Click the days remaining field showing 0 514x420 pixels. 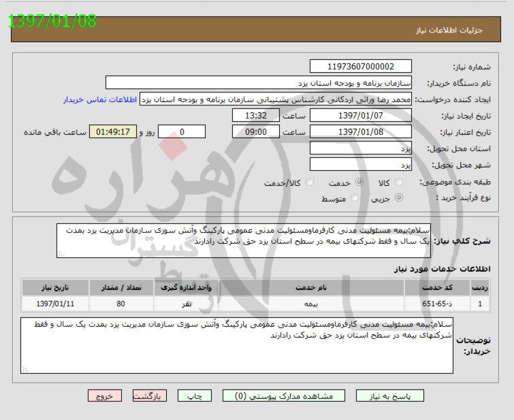pyautogui.click(x=182, y=132)
